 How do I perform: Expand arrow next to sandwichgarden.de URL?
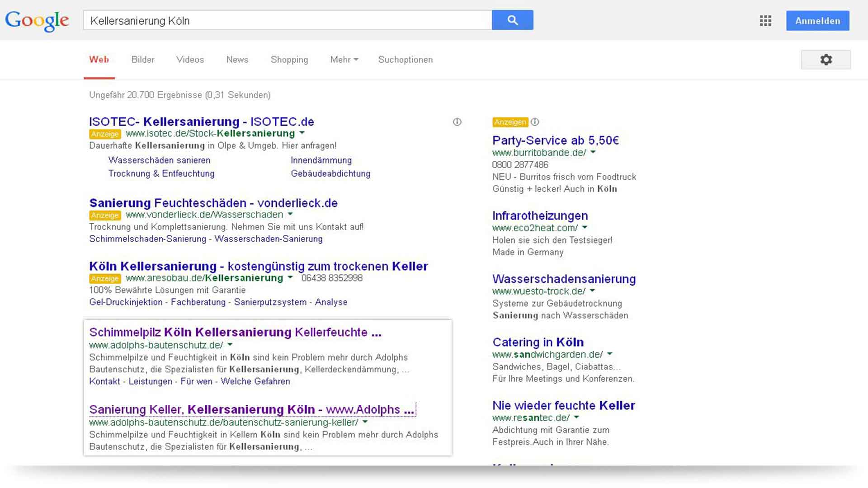[609, 354]
